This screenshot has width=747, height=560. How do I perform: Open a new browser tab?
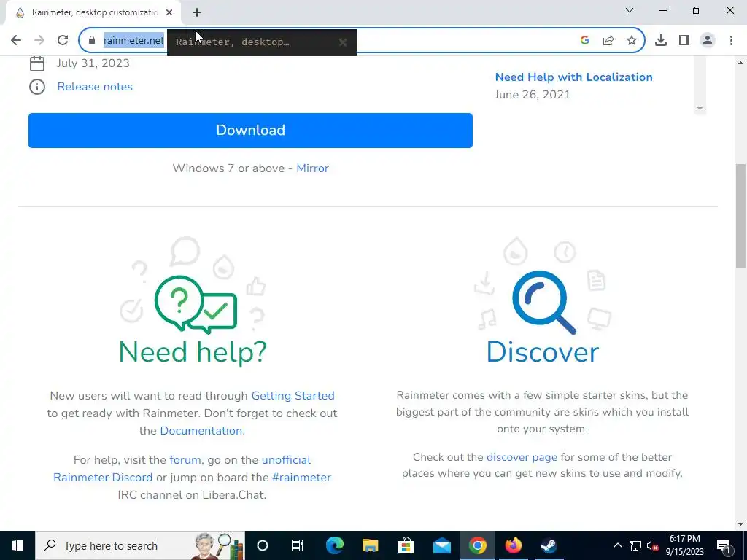click(x=197, y=12)
